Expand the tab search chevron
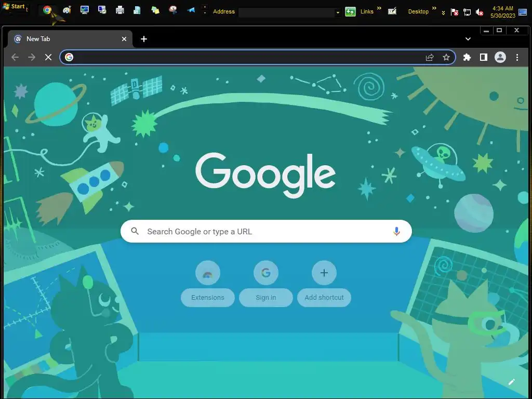Viewport: 532px width, 399px height. tap(468, 39)
